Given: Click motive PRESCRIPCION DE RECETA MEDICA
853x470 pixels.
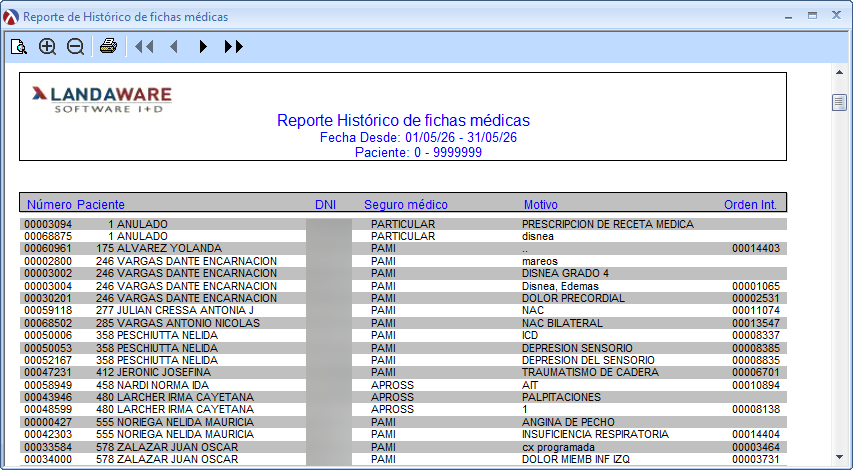Looking at the screenshot, I should pyautogui.click(x=608, y=224).
